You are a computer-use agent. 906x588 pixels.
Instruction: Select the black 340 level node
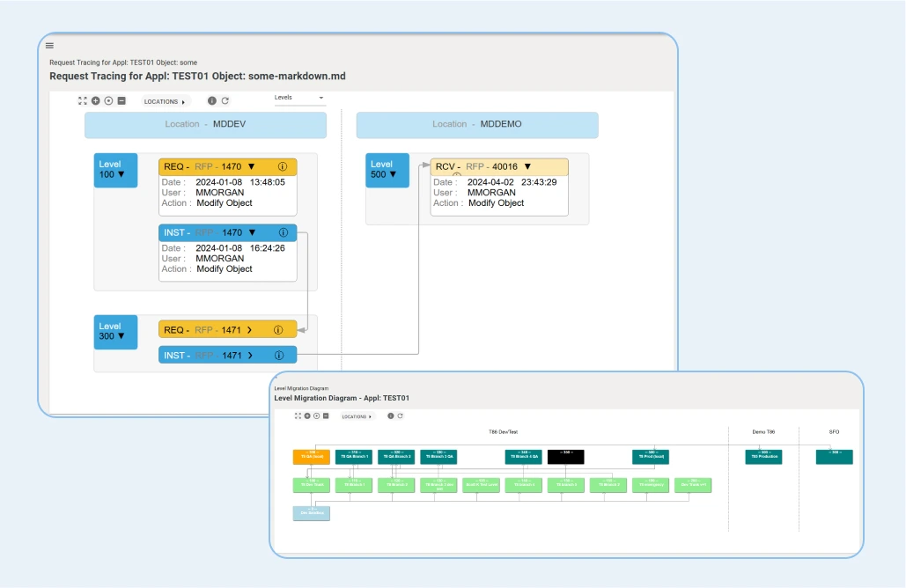(x=565, y=457)
